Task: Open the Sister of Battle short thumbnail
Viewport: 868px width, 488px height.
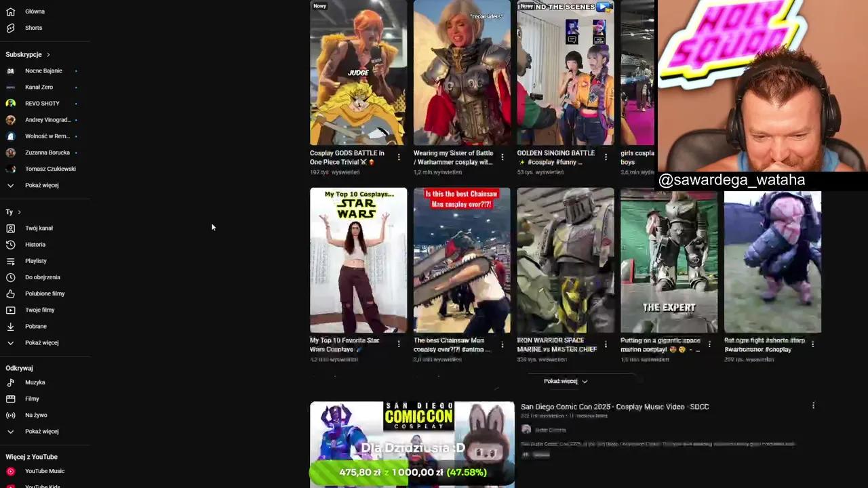Action: pos(462,73)
